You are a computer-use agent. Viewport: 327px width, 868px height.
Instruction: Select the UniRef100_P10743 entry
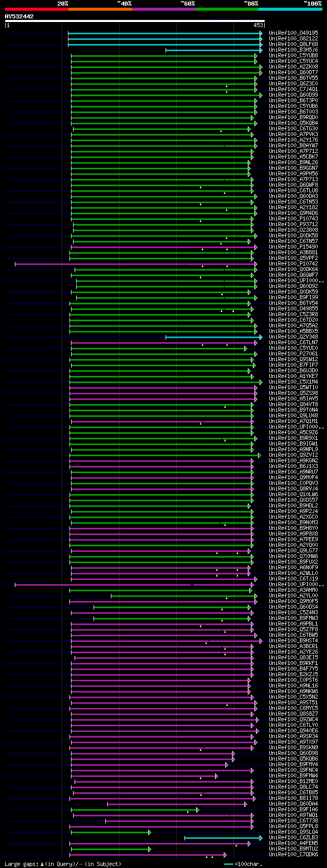293,219
